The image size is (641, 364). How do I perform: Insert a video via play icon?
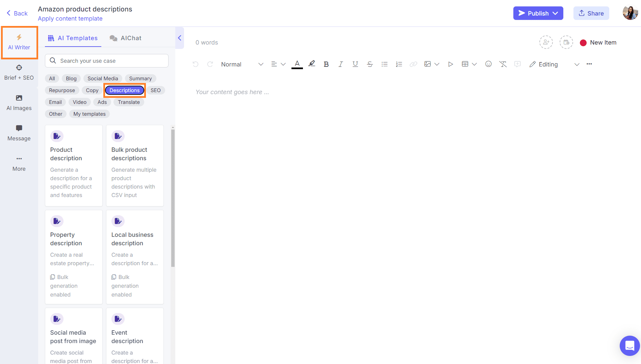tap(450, 64)
